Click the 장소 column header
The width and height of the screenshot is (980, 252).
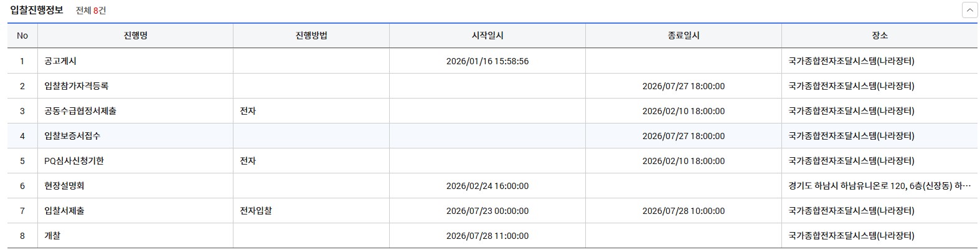879,36
